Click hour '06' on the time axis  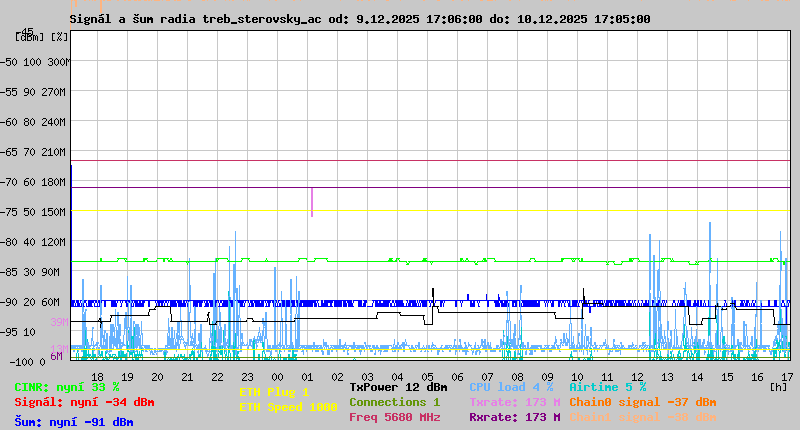tap(457, 377)
